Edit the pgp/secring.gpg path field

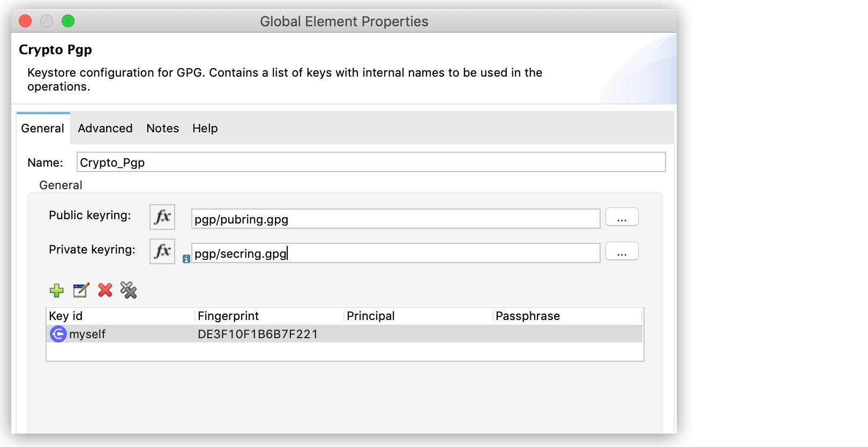tap(395, 252)
